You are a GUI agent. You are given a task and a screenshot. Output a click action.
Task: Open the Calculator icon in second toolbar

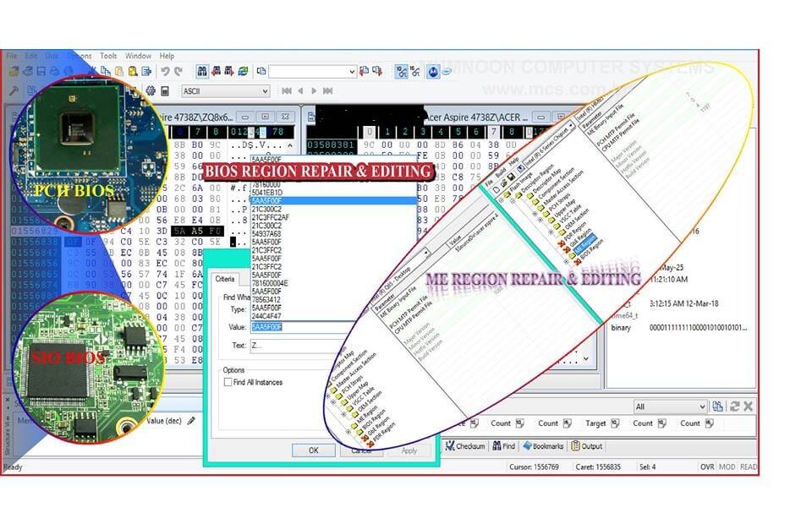tap(165, 91)
